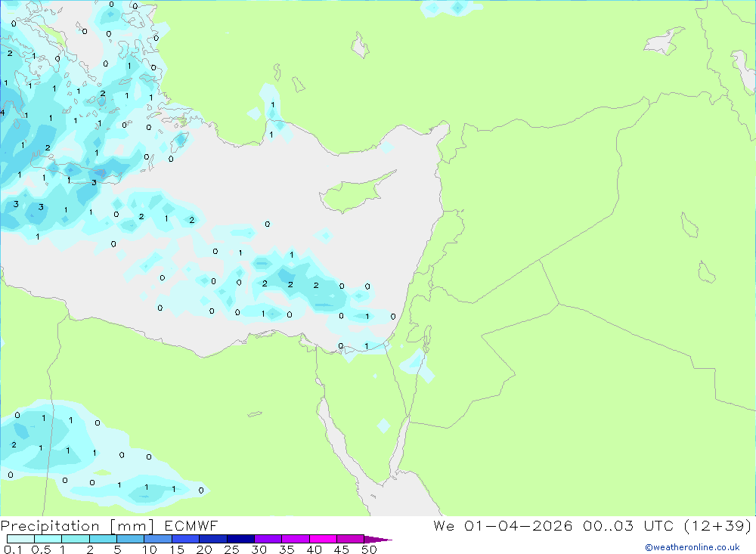
Task: Click legend scale label '35'
Action: (x=287, y=549)
